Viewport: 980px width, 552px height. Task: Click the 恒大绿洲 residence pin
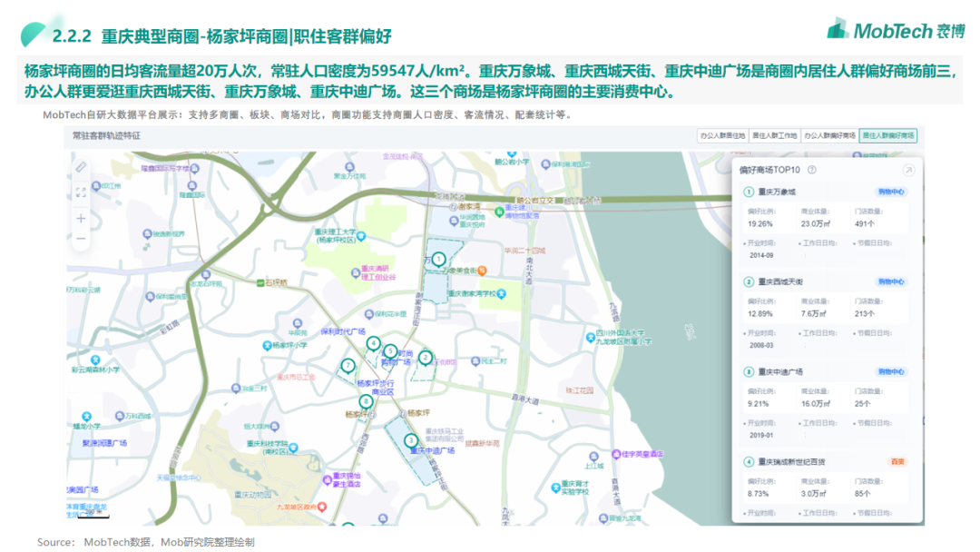pos(274,427)
